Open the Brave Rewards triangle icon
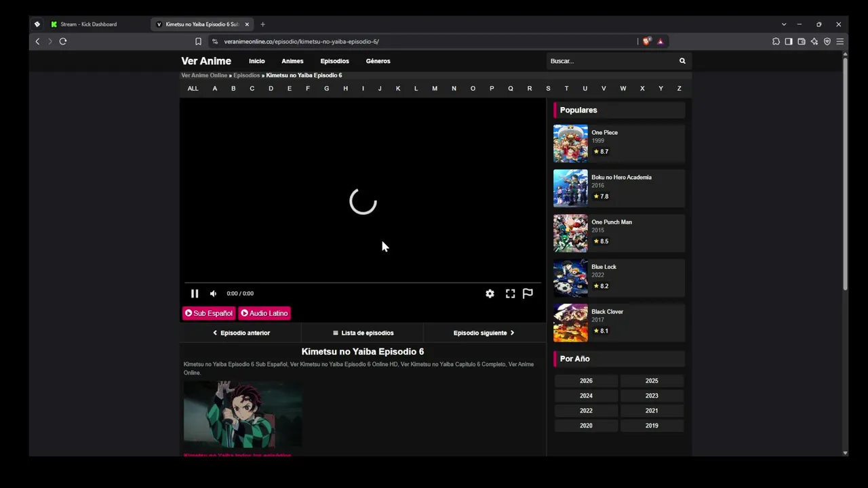This screenshot has width=868, height=488. pos(660,41)
